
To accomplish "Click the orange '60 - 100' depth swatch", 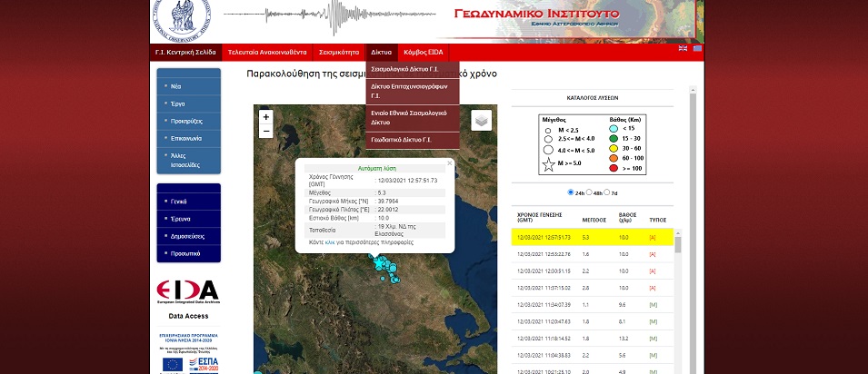I will click(x=613, y=158).
